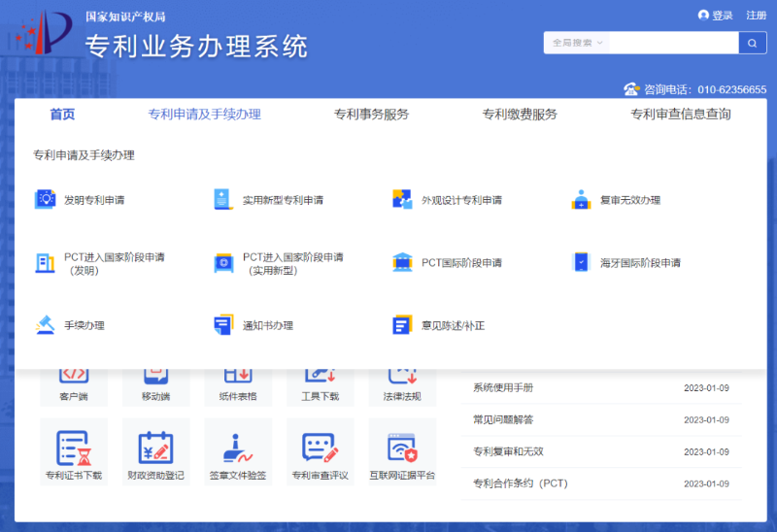Open 手续办理 gavel icon
The width and height of the screenshot is (777, 532).
[45, 325]
